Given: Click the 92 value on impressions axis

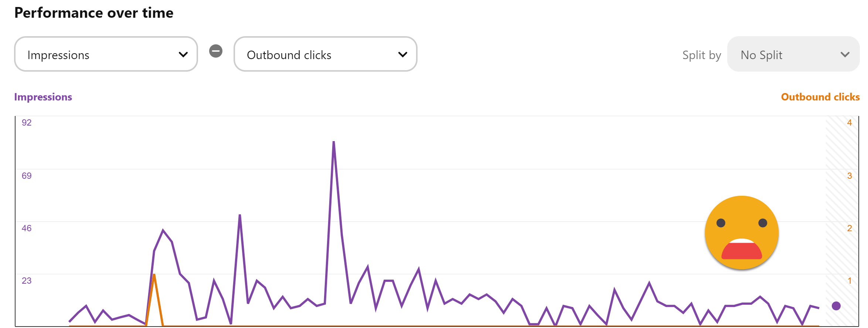Looking at the screenshot, I should tap(27, 123).
